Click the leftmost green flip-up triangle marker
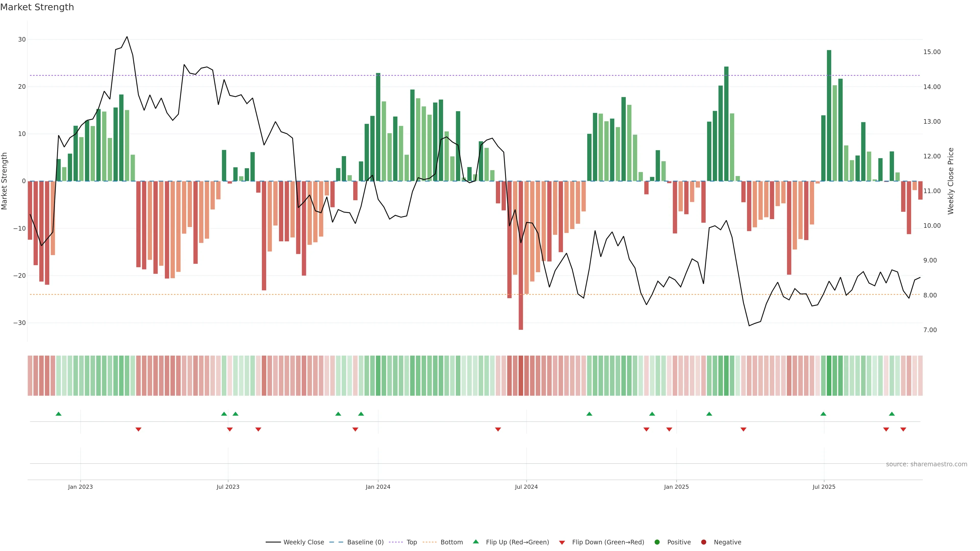 pyautogui.click(x=58, y=414)
